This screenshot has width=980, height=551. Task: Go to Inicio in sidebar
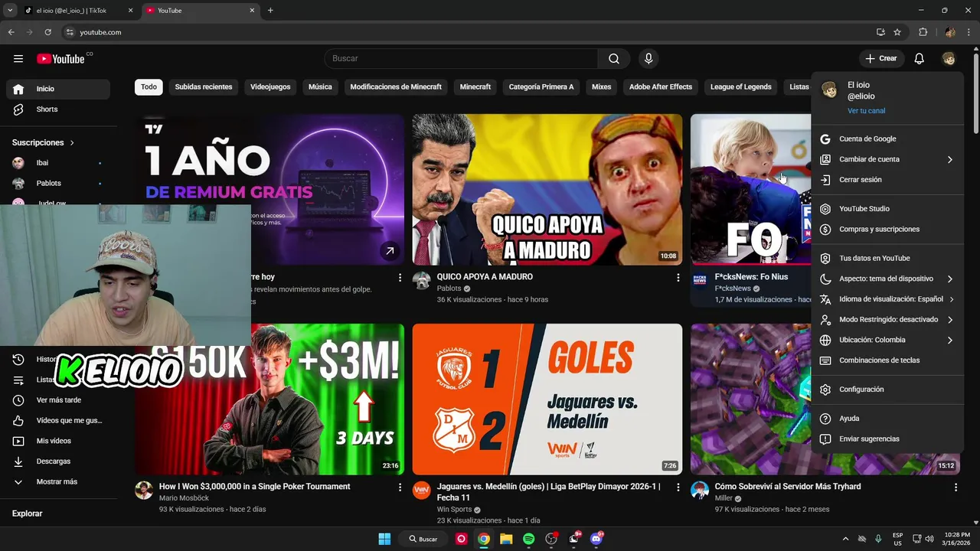click(x=58, y=89)
